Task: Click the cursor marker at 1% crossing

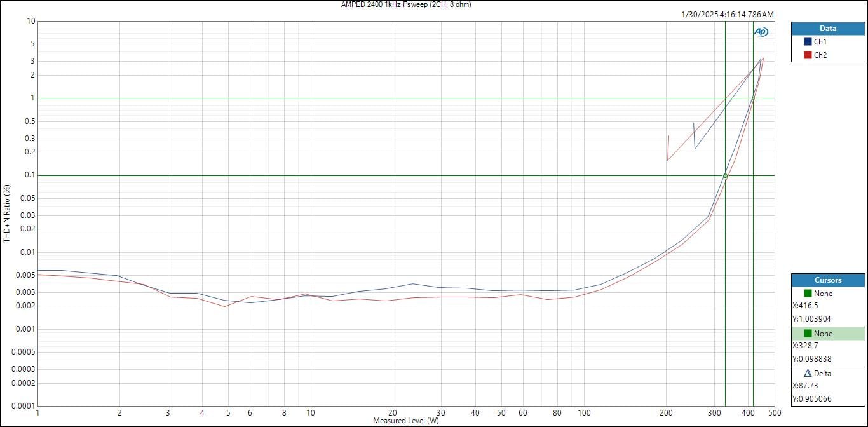Action: pos(753,98)
